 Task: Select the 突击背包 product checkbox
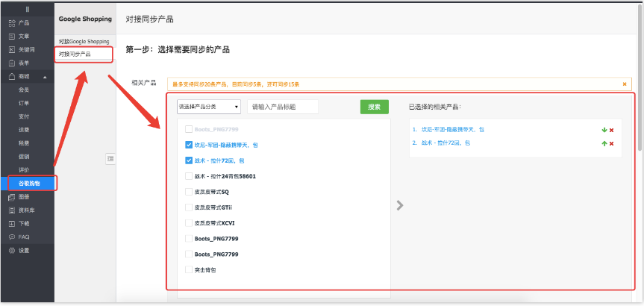pyautogui.click(x=189, y=269)
